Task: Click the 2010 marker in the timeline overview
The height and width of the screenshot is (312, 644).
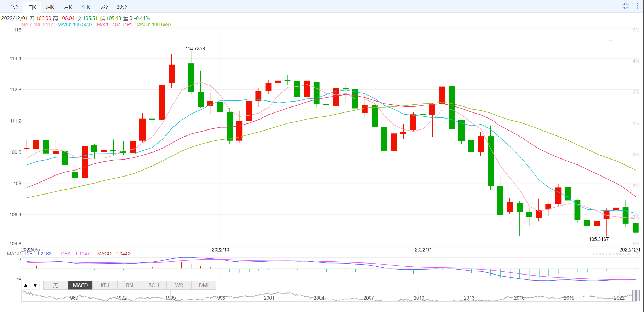Action: pyautogui.click(x=419, y=298)
